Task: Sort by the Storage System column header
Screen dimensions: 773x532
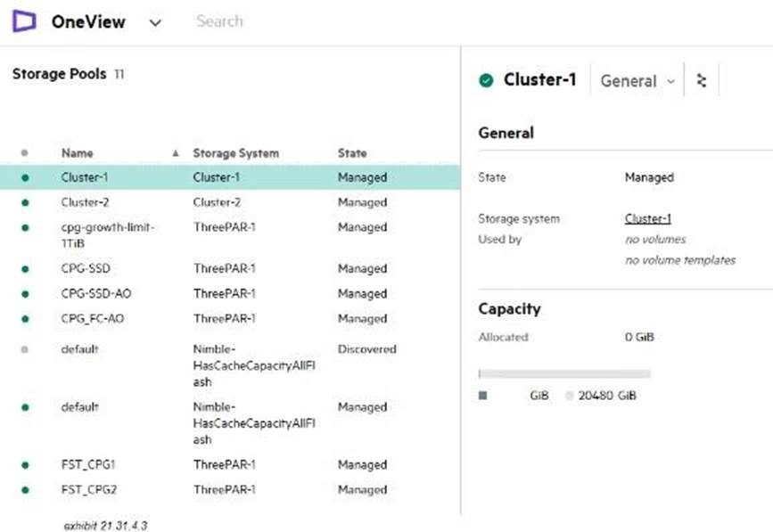Action: pyautogui.click(x=235, y=153)
